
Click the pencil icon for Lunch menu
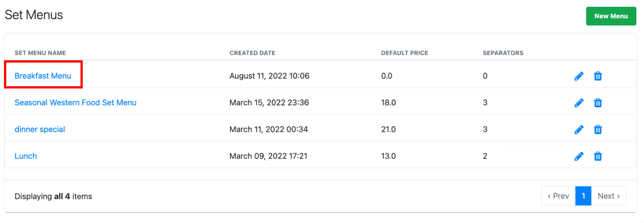tap(579, 156)
